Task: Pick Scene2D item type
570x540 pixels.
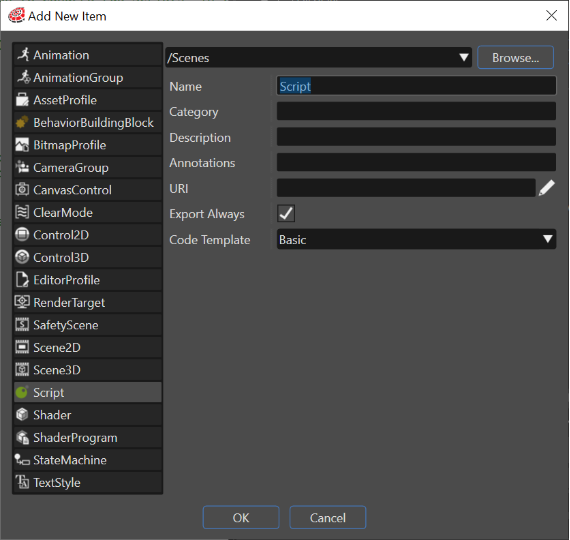Action: coord(88,347)
